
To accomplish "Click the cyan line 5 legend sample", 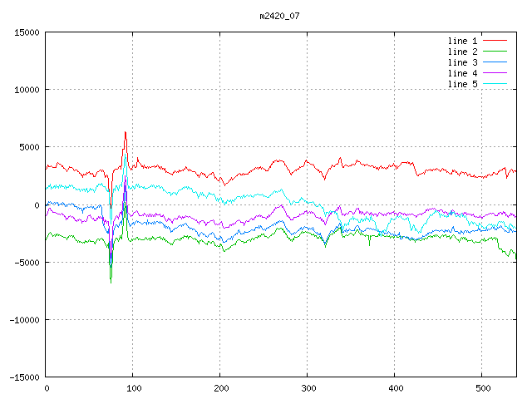I will [495, 83].
